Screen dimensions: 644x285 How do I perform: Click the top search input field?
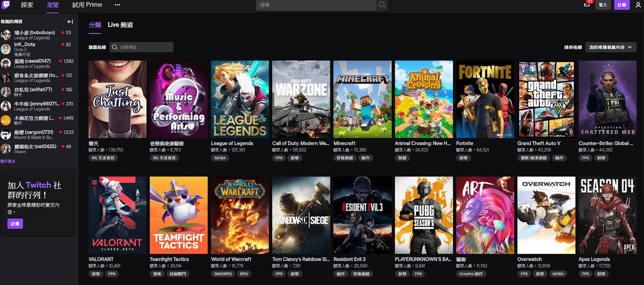[316, 5]
